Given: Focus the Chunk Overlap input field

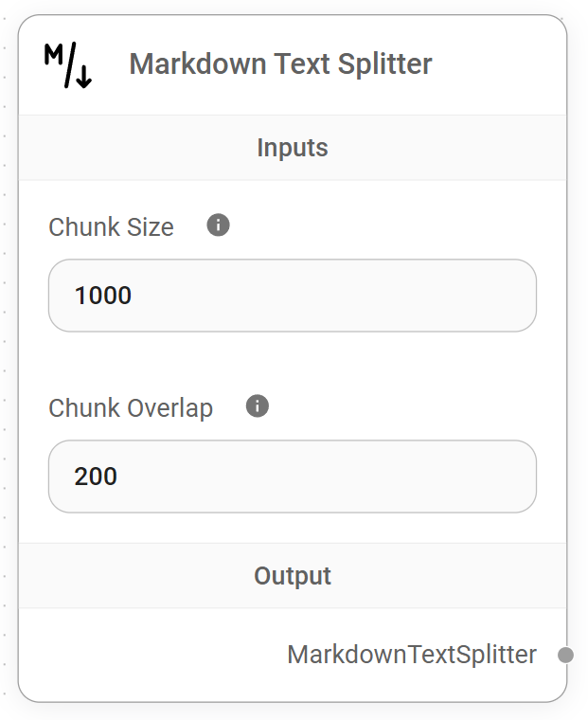Looking at the screenshot, I should coord(293,476).
